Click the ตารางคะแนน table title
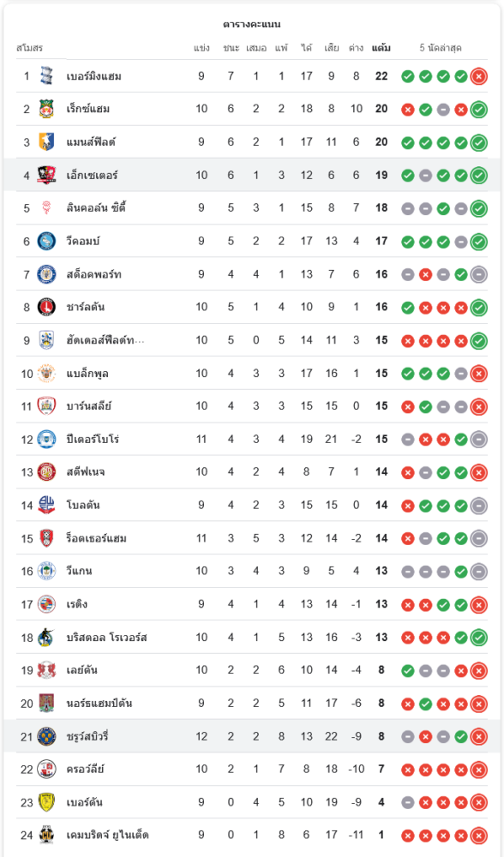 (x=252, y=24)
